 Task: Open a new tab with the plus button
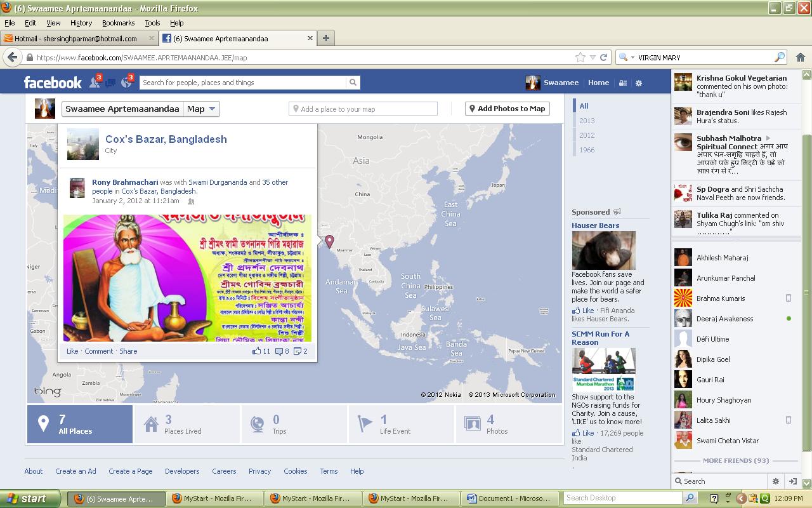pyautogui.click(x=325, y=38)
